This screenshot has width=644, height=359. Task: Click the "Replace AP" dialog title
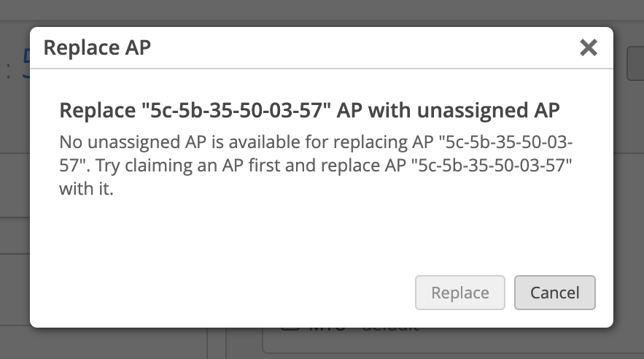pyautogui.click(x=97, y=48)
